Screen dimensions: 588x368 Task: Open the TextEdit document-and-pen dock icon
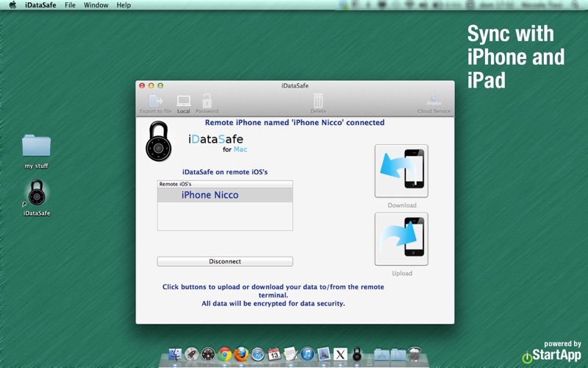(290, 354)
